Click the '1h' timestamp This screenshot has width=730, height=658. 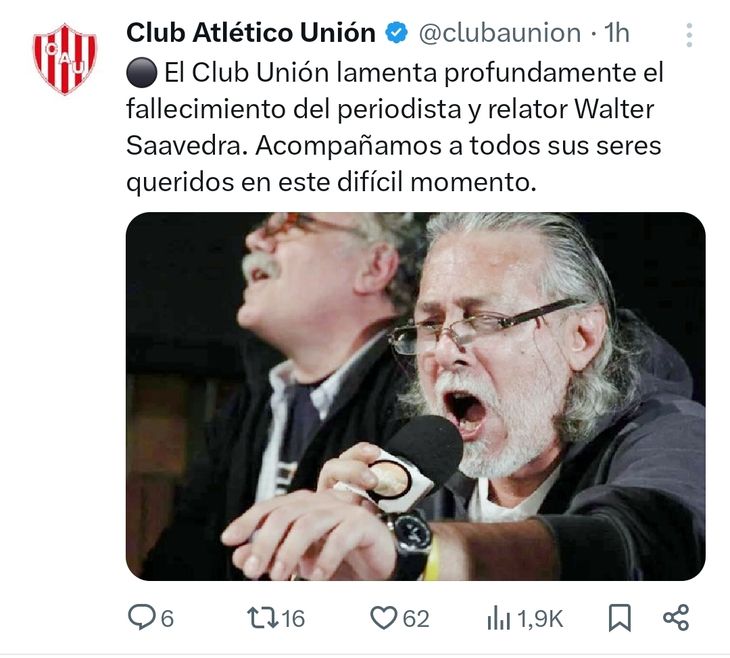616,33
